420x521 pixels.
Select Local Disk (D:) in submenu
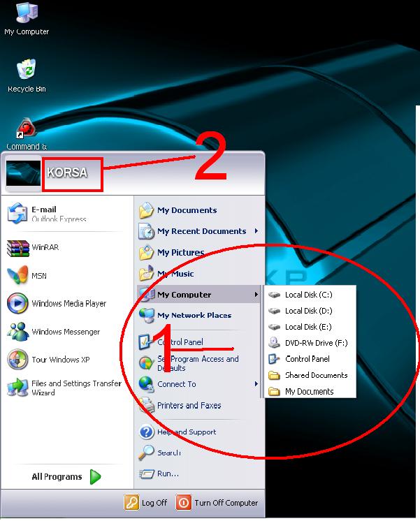[x=310, y=311]
